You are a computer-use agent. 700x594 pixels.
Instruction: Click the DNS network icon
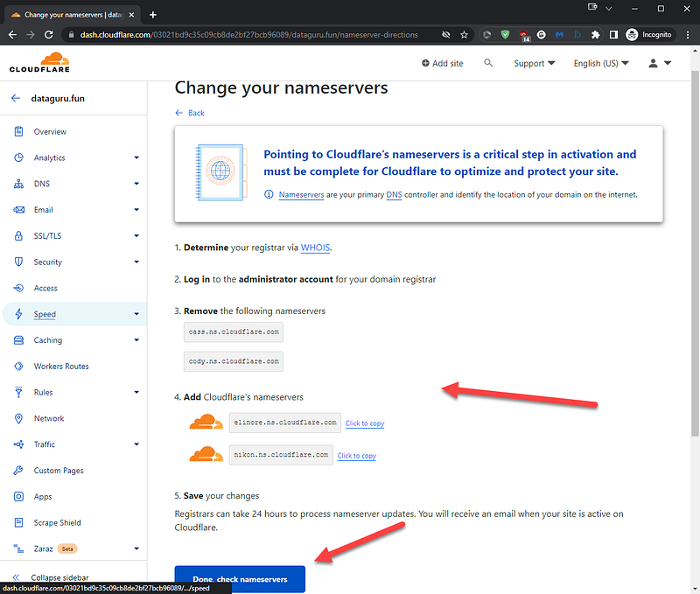coord(18,184)
